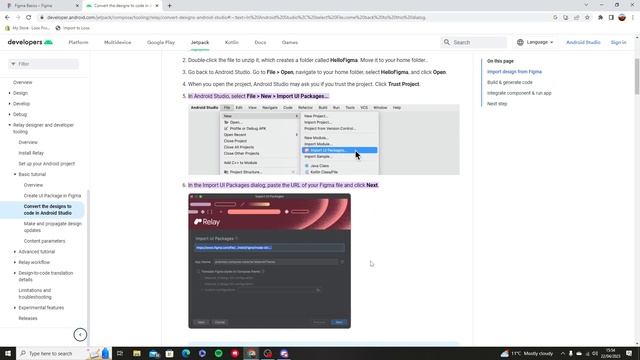Open the Chrome profile avatar
Viewport: 640px width, 360px height.
click(622, 18)
